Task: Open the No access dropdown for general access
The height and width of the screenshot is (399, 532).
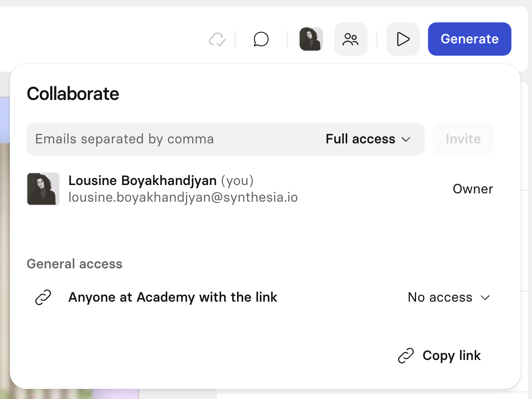Action: (x=449, y=297)
